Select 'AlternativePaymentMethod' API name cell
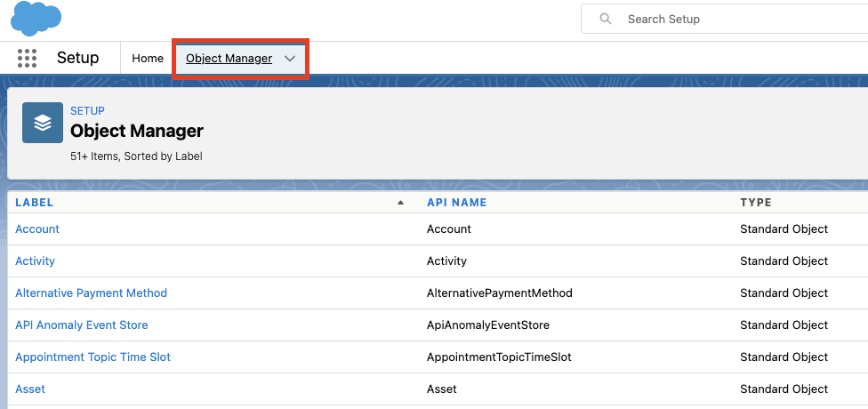Viewport: 868px width, 409px height. click(x=499, y=293)
